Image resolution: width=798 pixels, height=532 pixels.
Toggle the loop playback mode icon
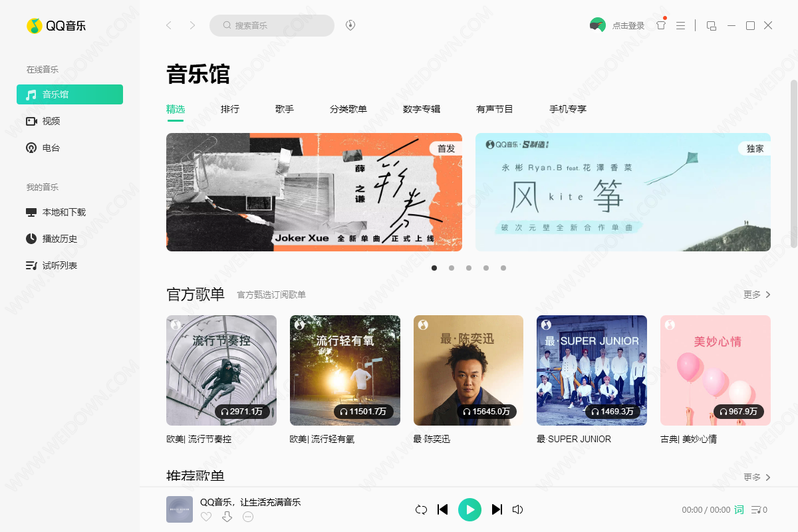coord(421,509)
